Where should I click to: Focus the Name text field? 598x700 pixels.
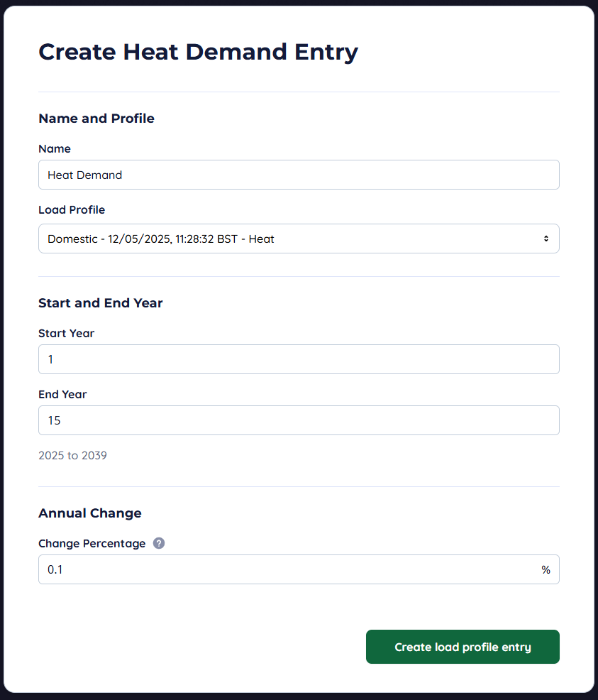[298, 175]
